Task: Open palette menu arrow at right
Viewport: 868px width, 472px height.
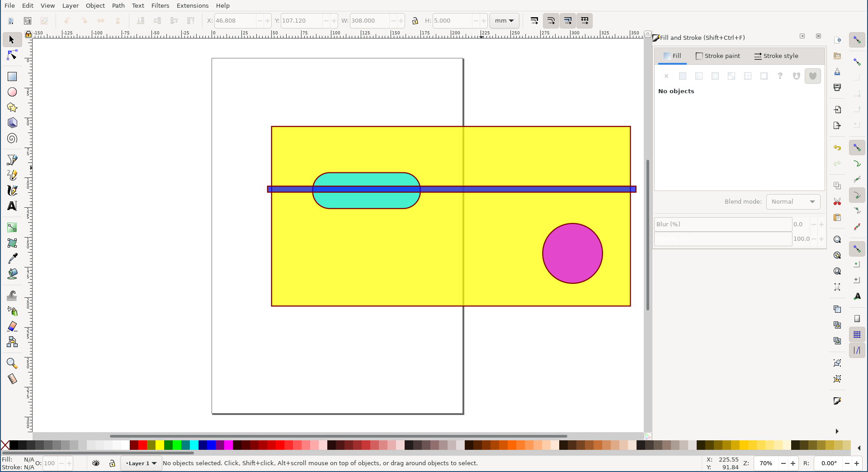Action: [859, 448]
